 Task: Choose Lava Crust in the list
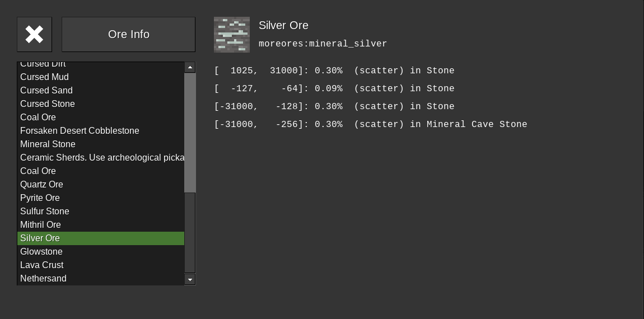click(x=42, y=265)
